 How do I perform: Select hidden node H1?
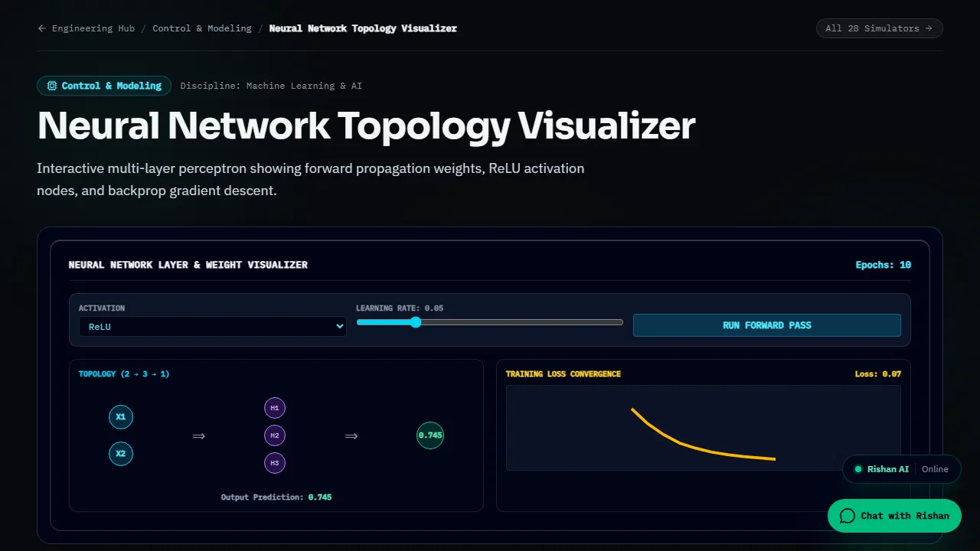tap(275, 408)
